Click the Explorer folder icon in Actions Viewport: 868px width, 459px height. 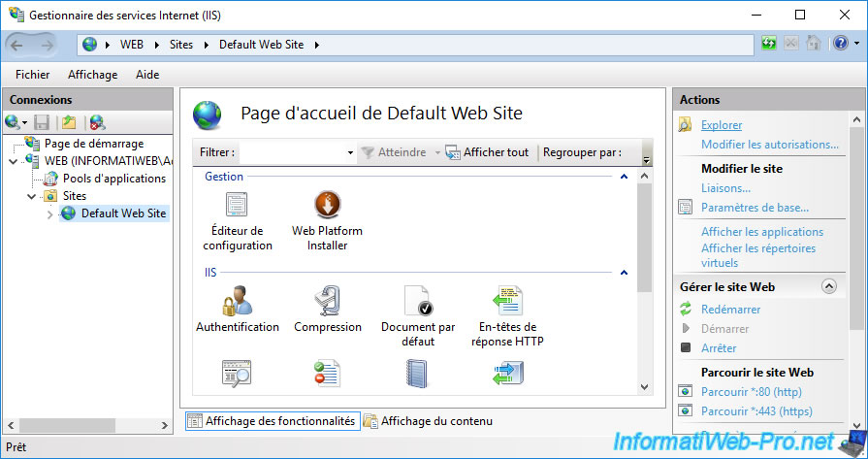click(686, 124)
